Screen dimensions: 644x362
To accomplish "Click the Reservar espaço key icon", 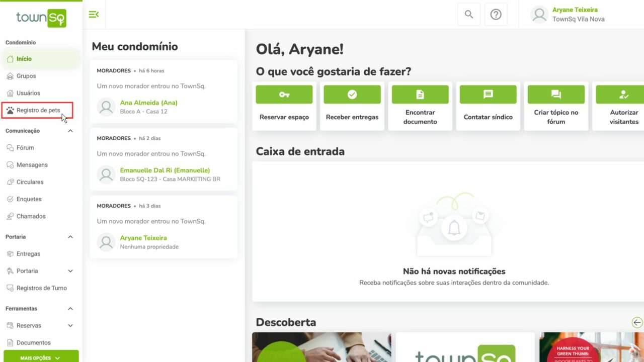I will point(284,94).
